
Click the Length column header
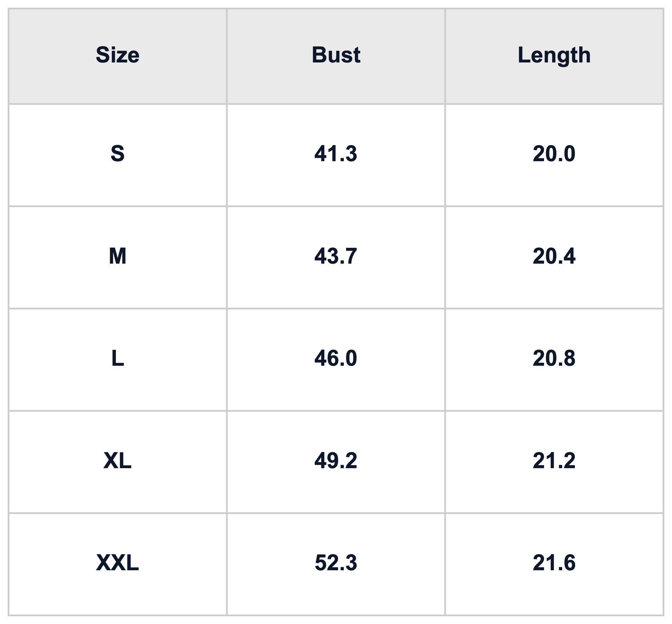tap(554, 56)
